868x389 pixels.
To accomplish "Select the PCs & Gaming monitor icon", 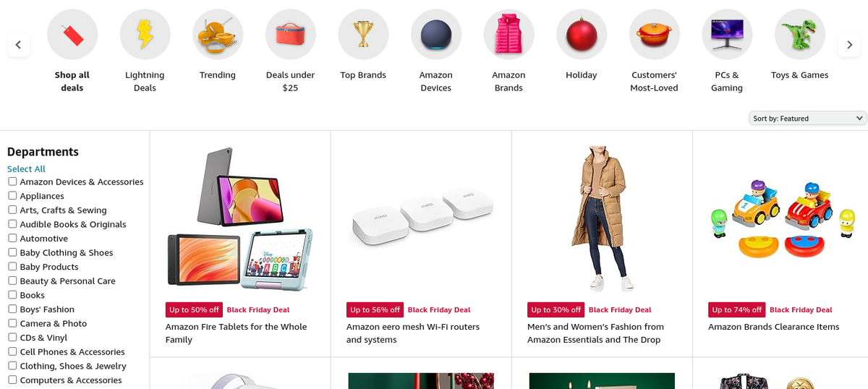I will 727,34.
